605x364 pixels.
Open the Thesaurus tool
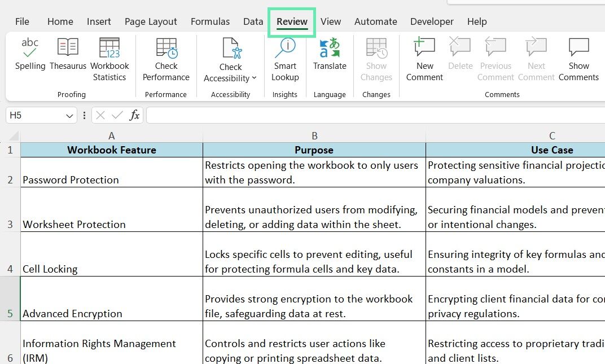click(68, 54)
